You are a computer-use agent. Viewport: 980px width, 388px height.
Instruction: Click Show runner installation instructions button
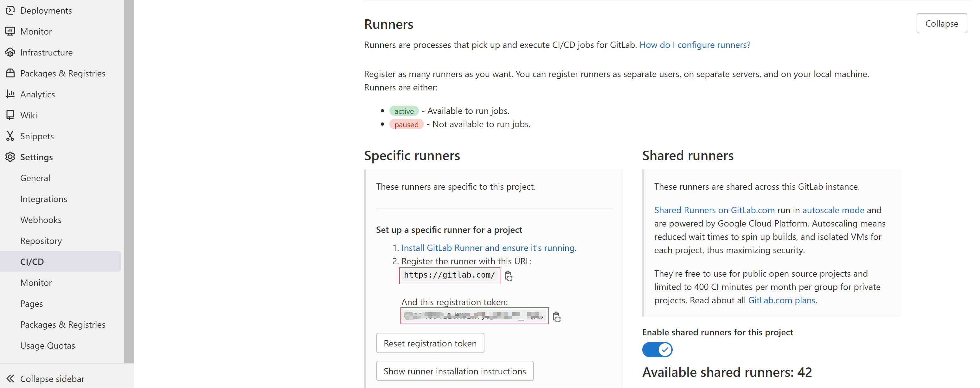pos(455,371)
